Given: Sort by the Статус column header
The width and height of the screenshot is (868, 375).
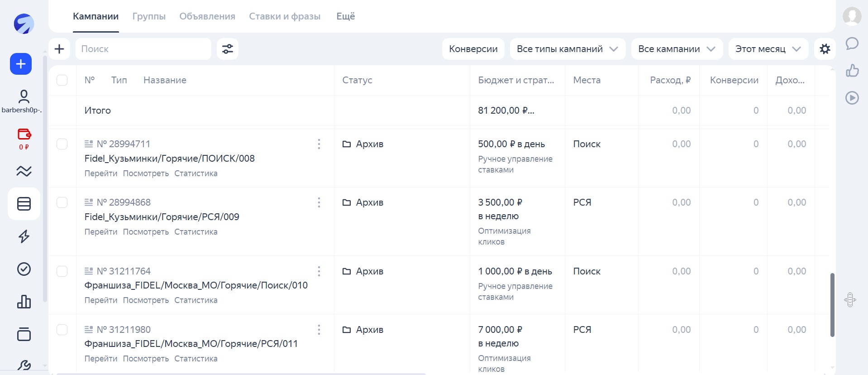Looking at the screenshot, I should [x=357, y=80].
